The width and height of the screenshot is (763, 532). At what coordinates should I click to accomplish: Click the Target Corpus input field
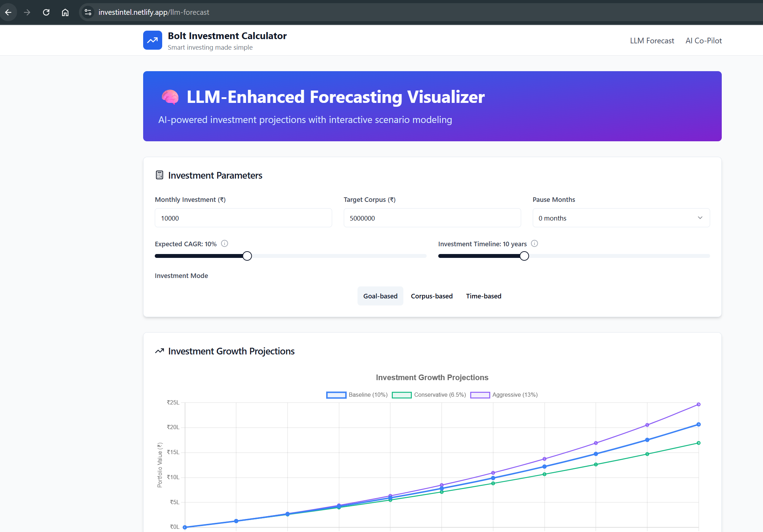coord(432,218)
